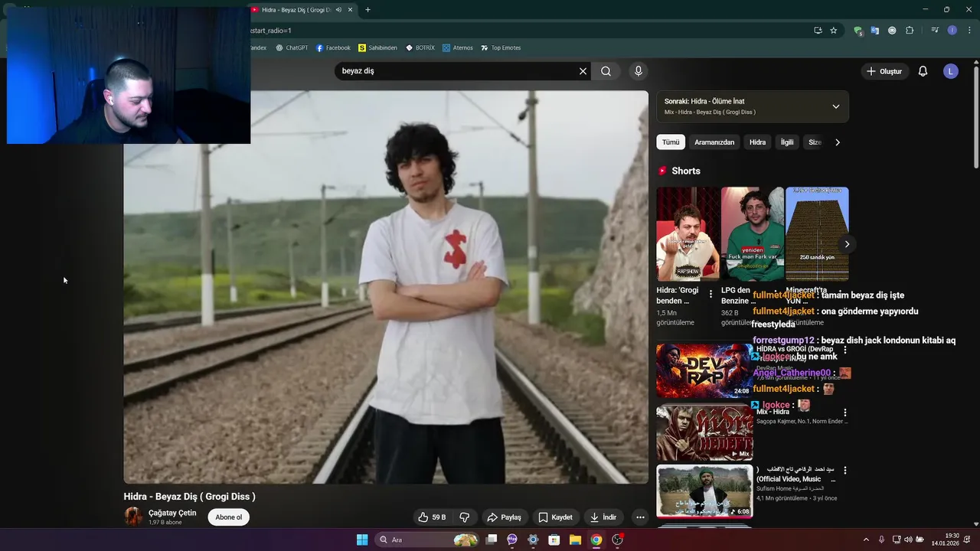Screen dimensions: 980x551
Task: Open HİDRA vs GROGİ DevRap video thumbnail
Action: coord(704,370)
